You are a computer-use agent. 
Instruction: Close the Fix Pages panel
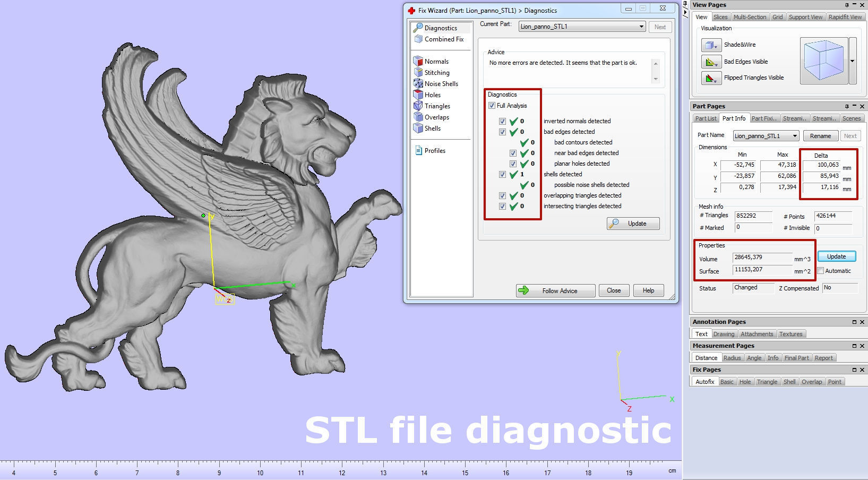[862, 370]
